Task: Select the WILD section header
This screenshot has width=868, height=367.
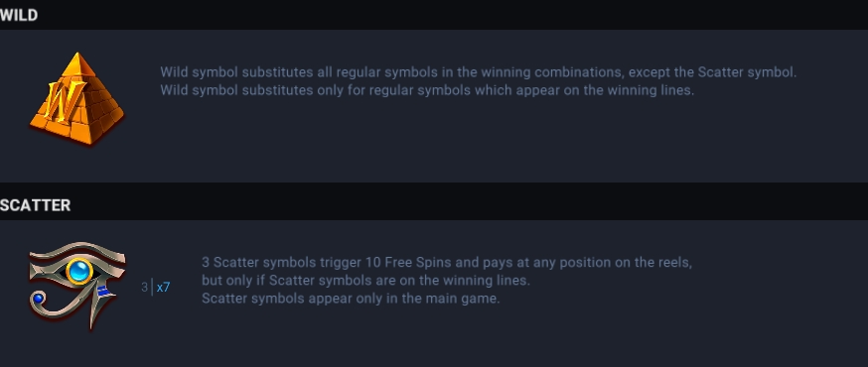Action: [19, 15]
